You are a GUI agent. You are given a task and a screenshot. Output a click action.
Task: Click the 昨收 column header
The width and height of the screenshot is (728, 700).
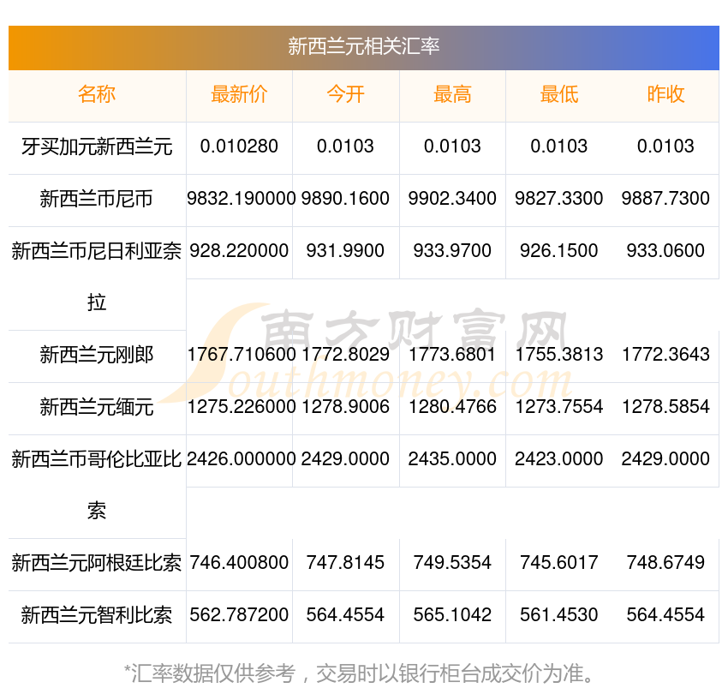click(665, 94)
